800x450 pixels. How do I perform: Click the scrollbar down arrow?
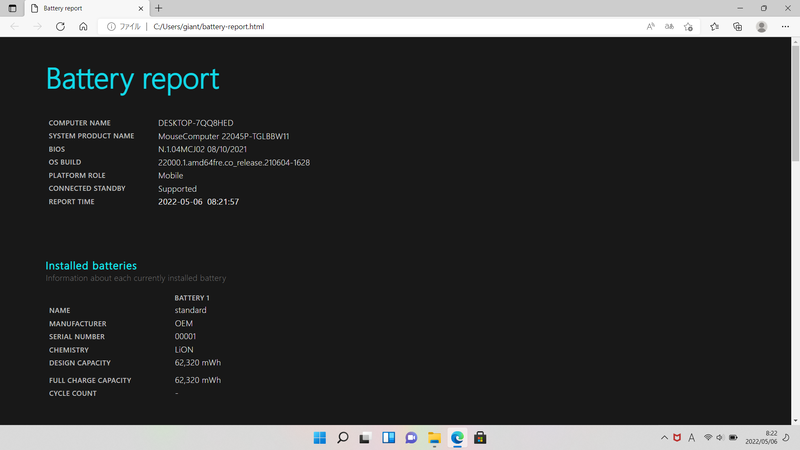coord(795,421)
